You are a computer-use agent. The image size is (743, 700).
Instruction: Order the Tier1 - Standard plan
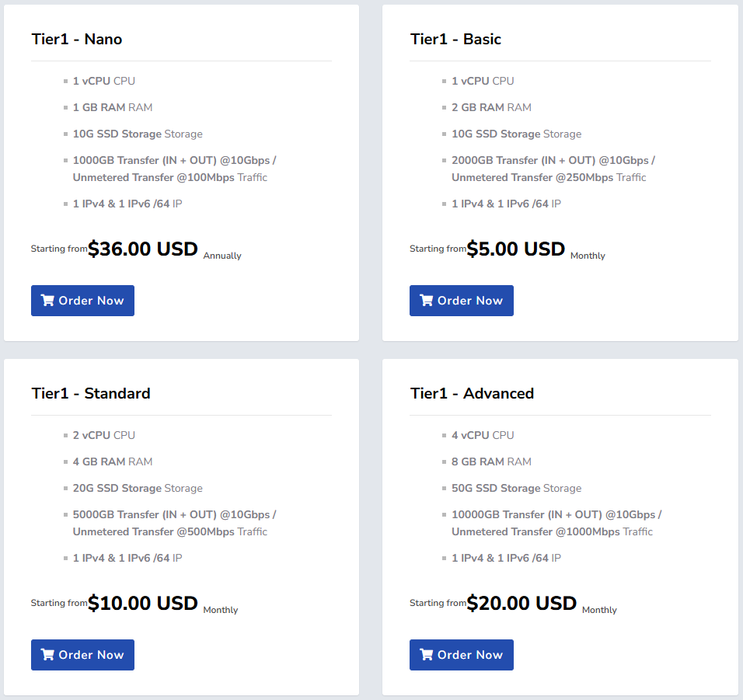pos(82,655)
